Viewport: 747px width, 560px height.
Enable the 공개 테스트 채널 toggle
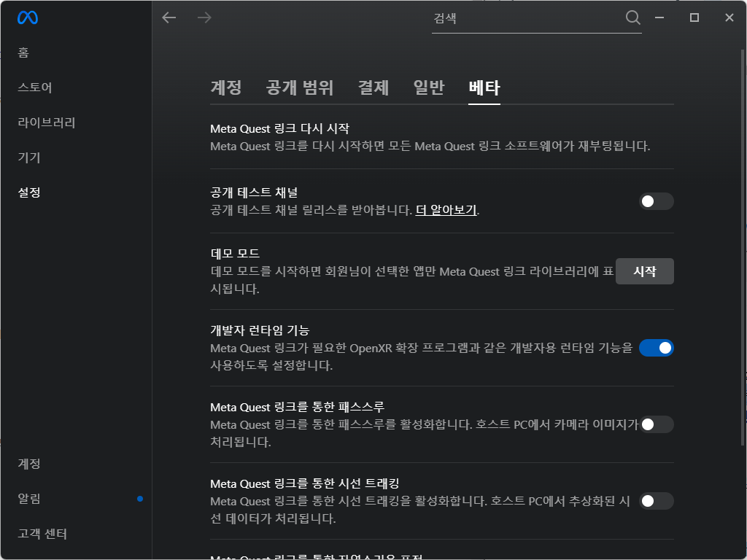[x=656, y=201]
